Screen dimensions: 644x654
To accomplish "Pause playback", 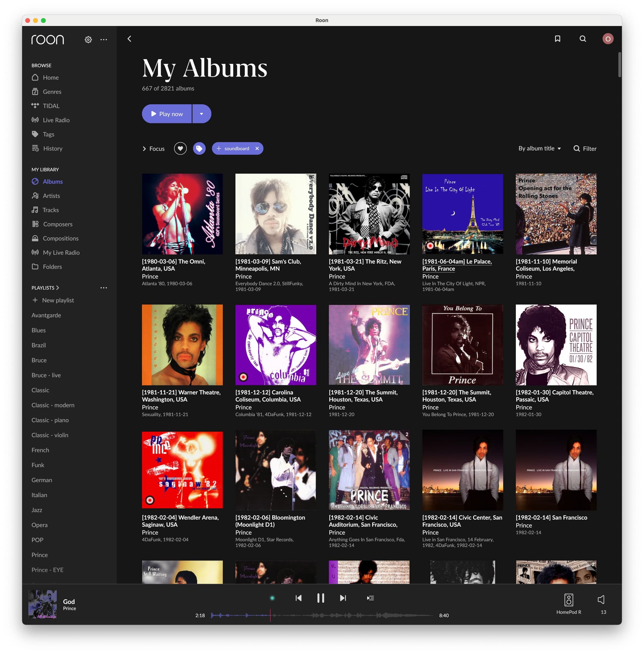I will [321, 598].
